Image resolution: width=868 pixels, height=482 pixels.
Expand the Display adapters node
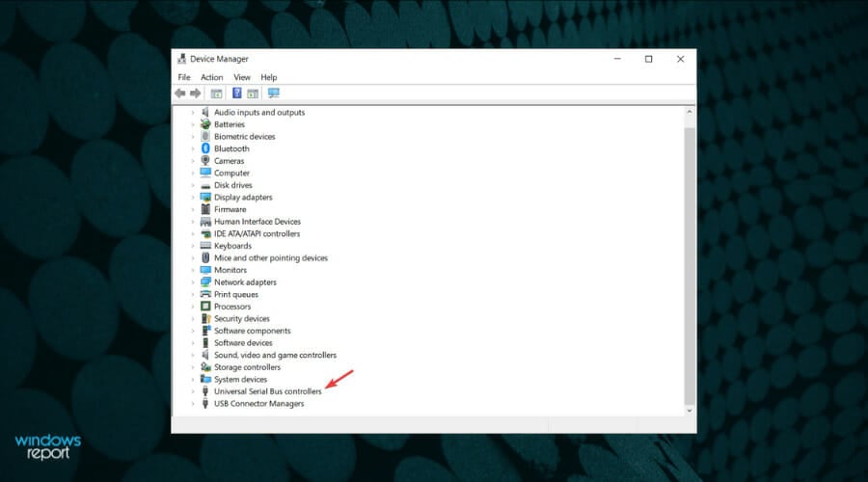(193, 198)
